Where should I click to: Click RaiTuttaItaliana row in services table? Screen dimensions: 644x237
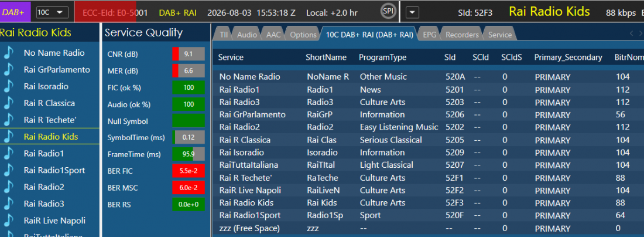pos(427,165)
